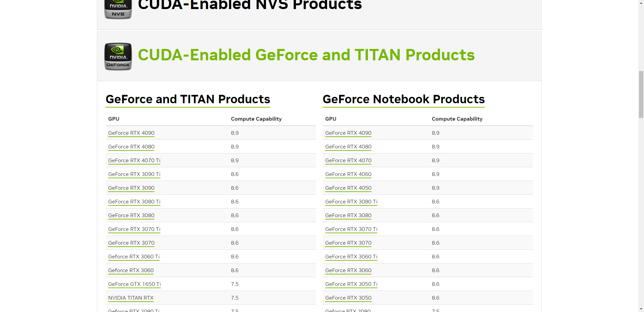Image resolution: width=644 pixels, height=312 pixels.
Task: Open GeForce RTX 4080 in the GeForce and TITAN table
Action: [x=131, y=146]
